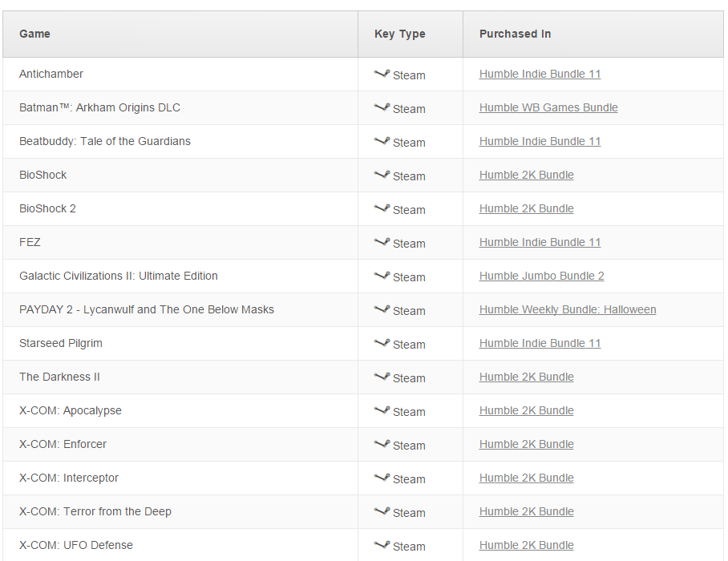
Task: Click the Steam icon for X-COM: Enforcer
Action: tap(382, 444)
